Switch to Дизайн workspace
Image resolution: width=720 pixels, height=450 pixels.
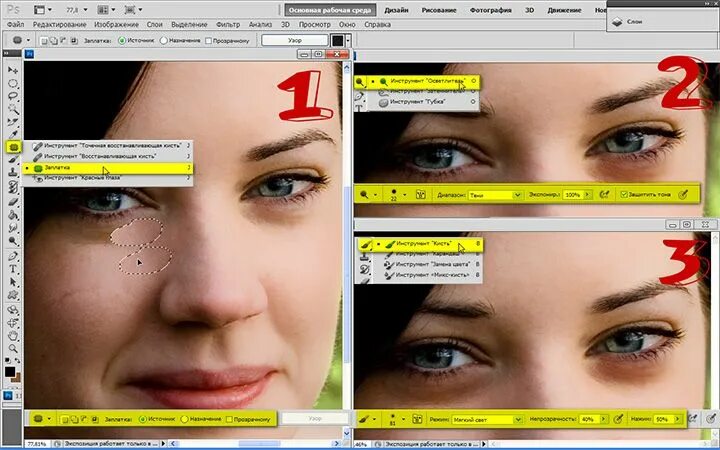click(397, 10)
